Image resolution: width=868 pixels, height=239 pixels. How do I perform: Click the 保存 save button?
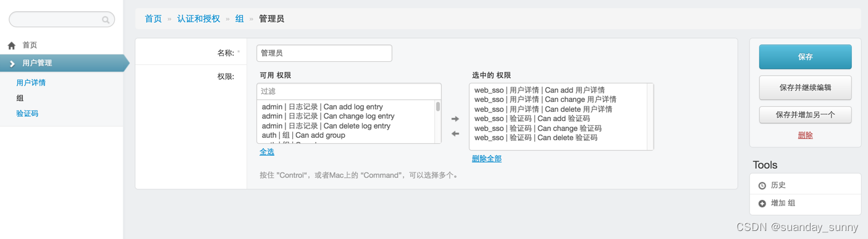805,57
